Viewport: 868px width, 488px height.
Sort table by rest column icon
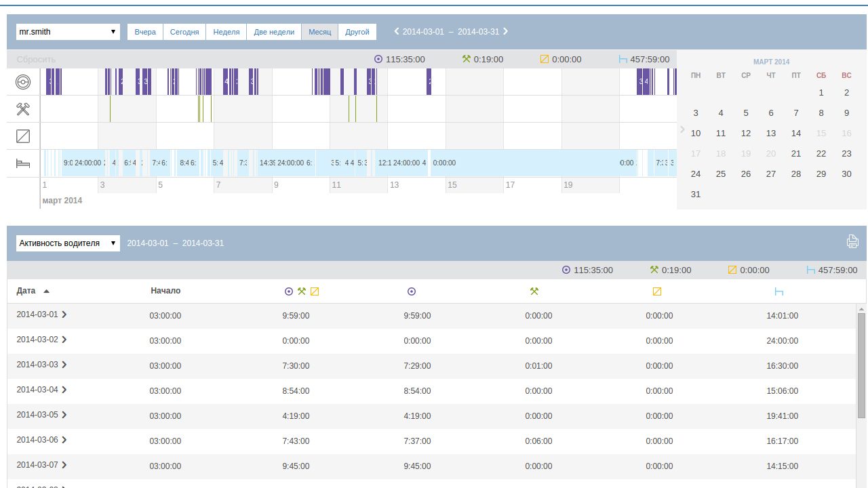(779, 291)
